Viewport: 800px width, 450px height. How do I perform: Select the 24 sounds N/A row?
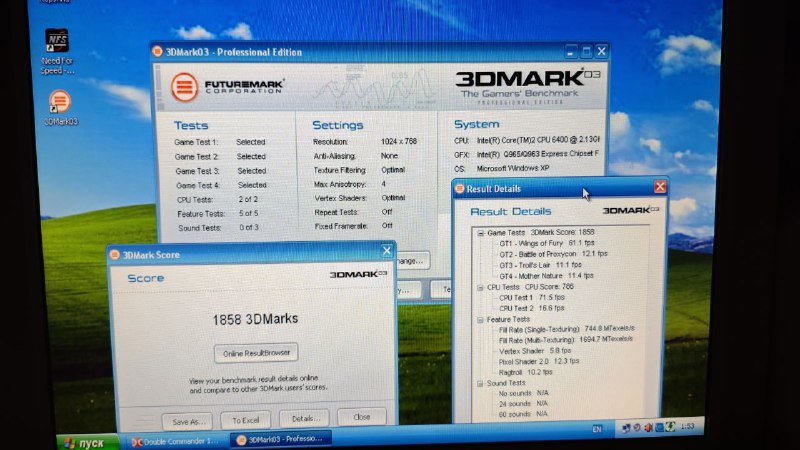click(x=523, y=404)
